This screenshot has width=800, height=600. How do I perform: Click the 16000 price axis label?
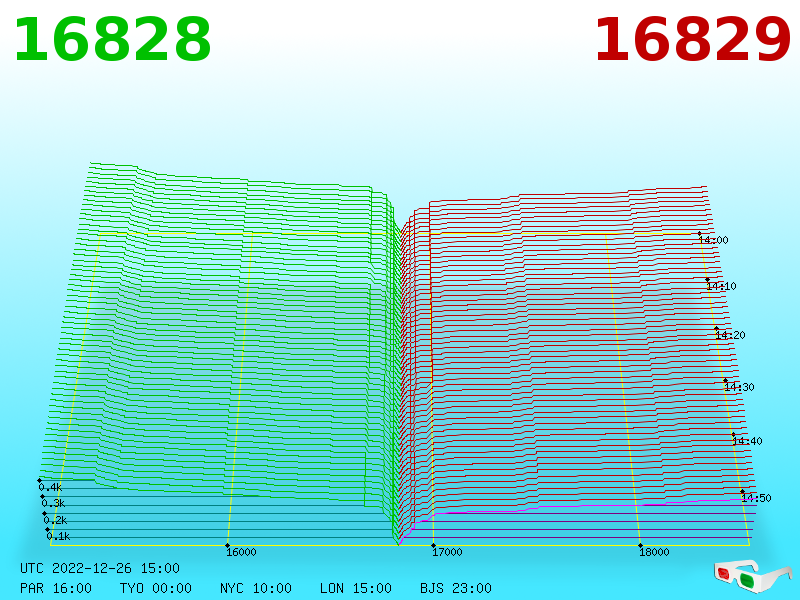point(241,552)
